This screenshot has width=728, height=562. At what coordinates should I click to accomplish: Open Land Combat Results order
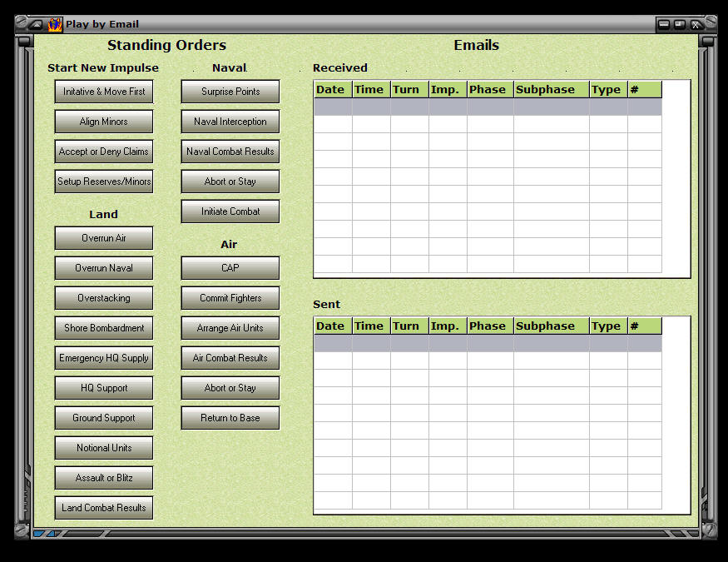(104, 508)
